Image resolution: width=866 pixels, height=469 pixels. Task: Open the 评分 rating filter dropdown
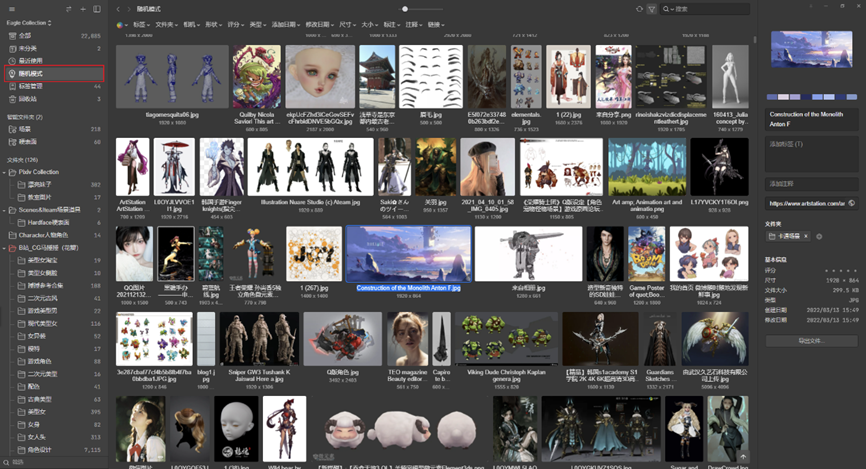(x=235, y=25)
